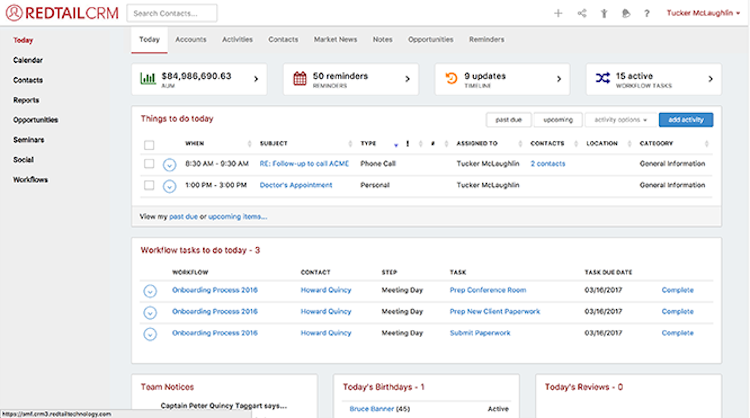Open the Prep Conference Room task link
Screen dimensions: 750x418
pos(488,290)
